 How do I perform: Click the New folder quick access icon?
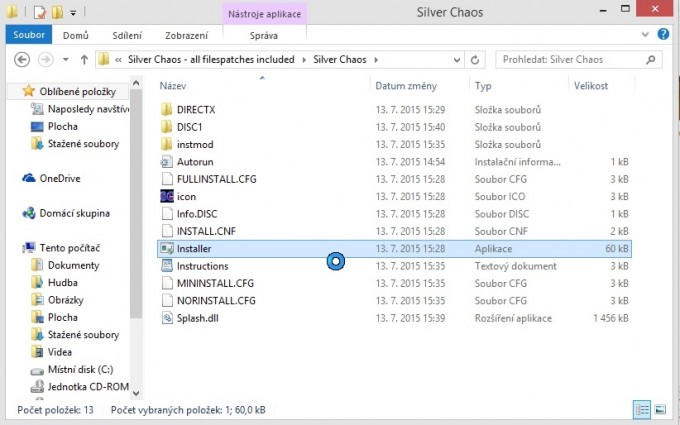click(x=57, y=12)
